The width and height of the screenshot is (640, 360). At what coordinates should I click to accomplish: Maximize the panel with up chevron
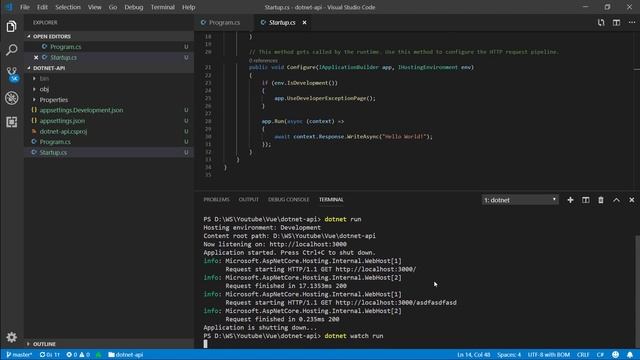(x=616, y=200)
